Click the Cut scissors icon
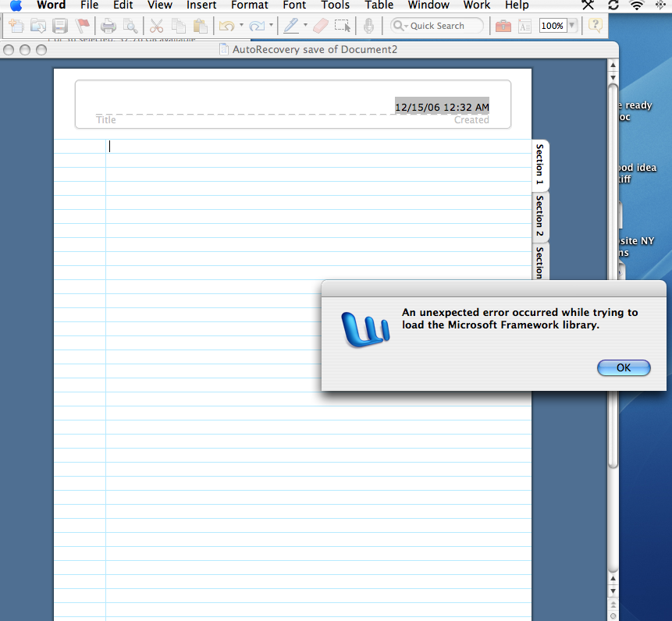This screenshot has width=672, height=621. pos(156,26)
